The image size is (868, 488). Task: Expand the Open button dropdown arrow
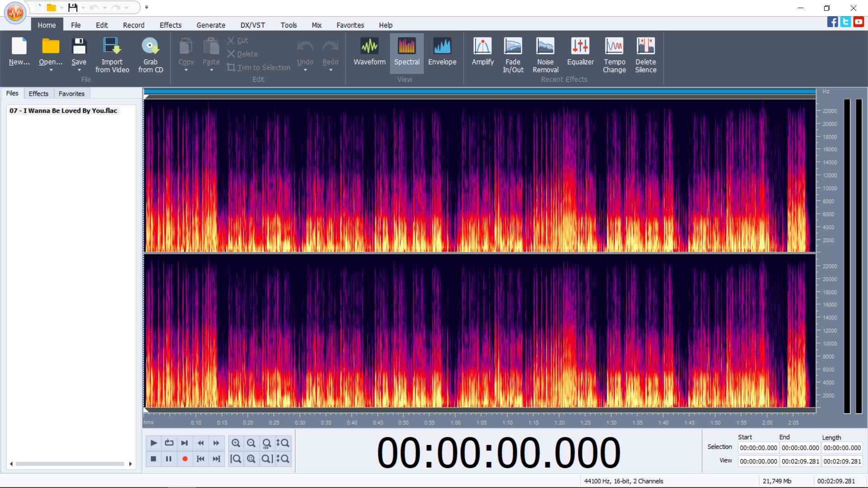click(x=51, y=70)
